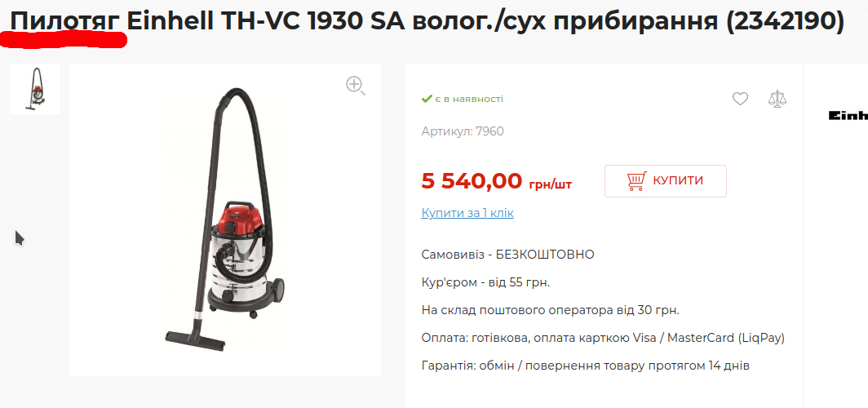Click the red-underlined word Пилотяг
Image resolution: width=868 pixels, height=408 pixels.
[x=66, y=21]
